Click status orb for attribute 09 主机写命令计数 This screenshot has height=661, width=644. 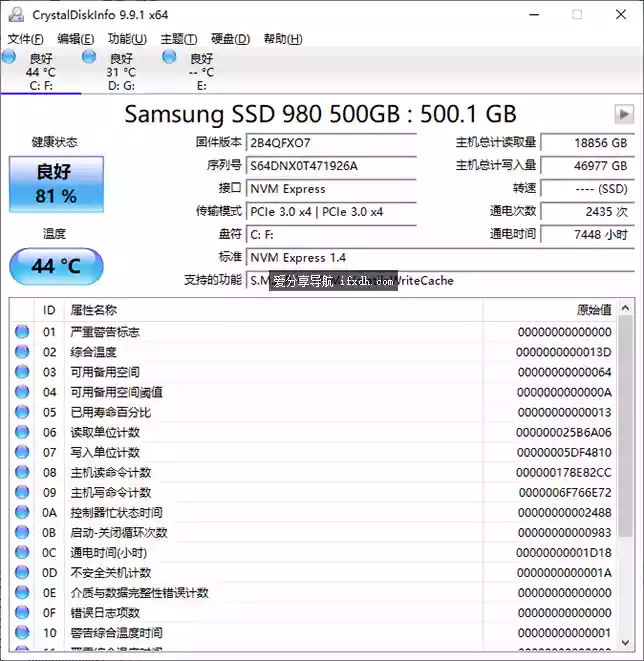click(22, 492)
